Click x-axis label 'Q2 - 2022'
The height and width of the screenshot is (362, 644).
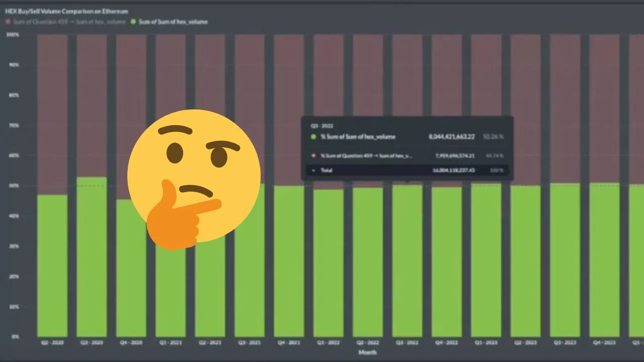368,343
